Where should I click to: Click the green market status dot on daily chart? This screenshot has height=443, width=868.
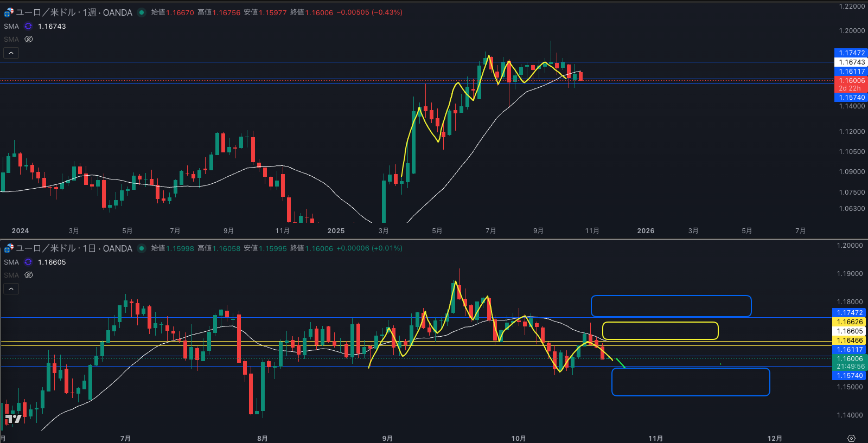[142, 248]
